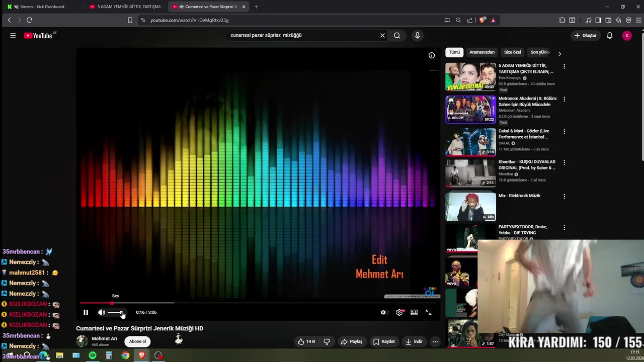
Task: Open the browser extensions puzzle icon
Action: [562, 20]
